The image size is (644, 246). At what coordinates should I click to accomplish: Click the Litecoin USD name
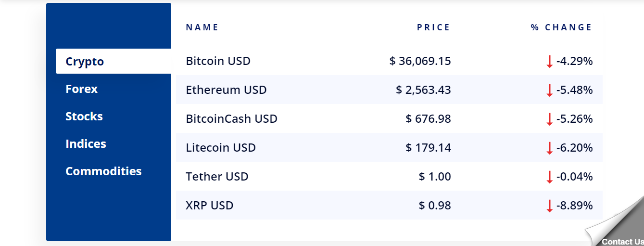(221, 148)
